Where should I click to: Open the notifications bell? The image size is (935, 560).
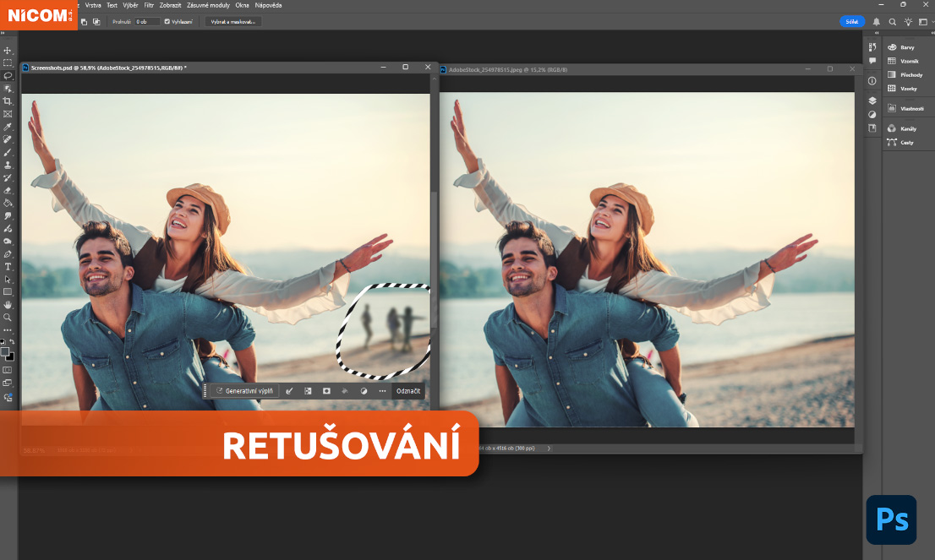point(877,21)
